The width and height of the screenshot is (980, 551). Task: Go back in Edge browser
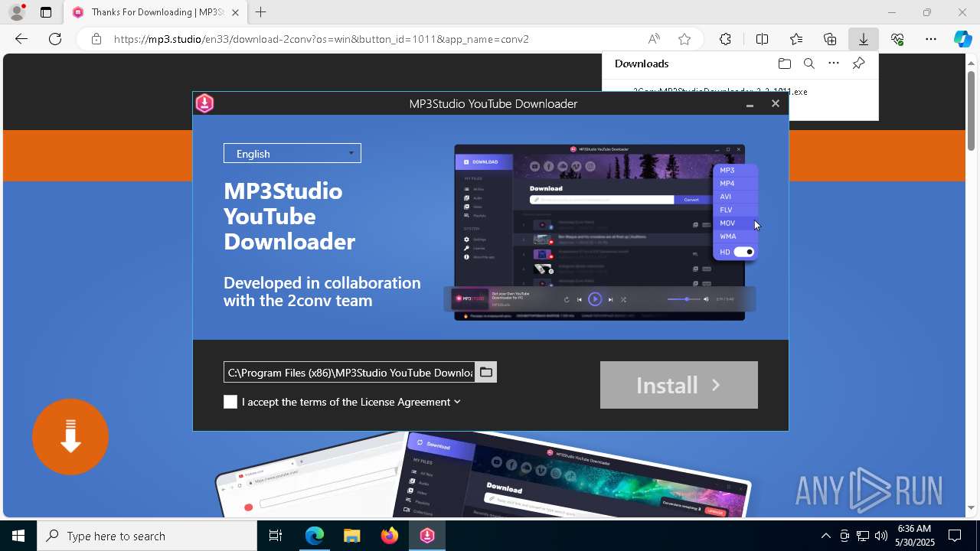point(21,39)
